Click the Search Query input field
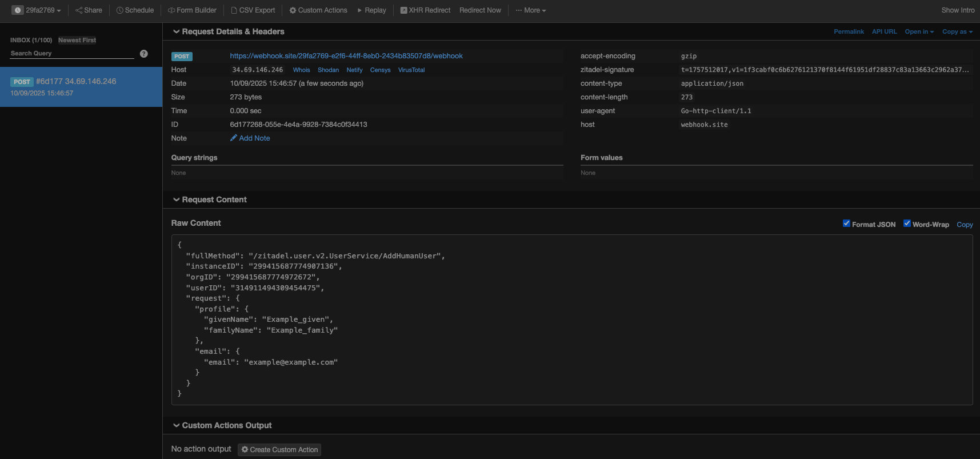The image size is (980, 459). [x=71, y=53]
